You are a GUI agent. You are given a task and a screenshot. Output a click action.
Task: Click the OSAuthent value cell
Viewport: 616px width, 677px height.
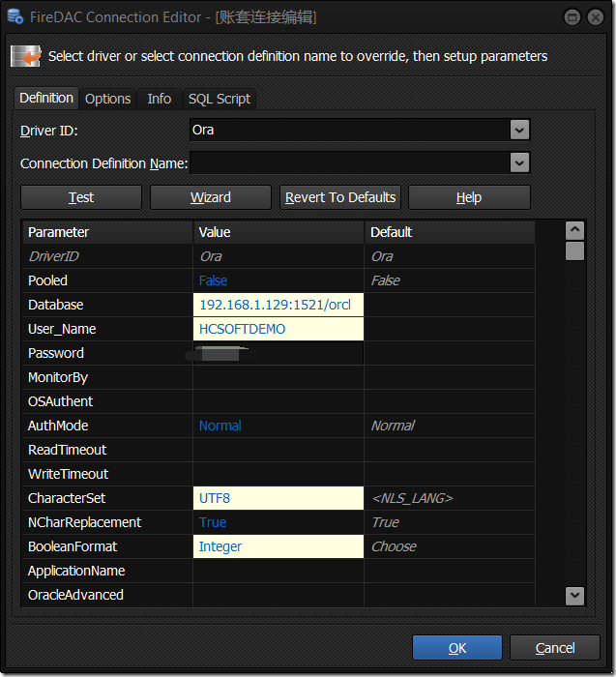[279, 401]
